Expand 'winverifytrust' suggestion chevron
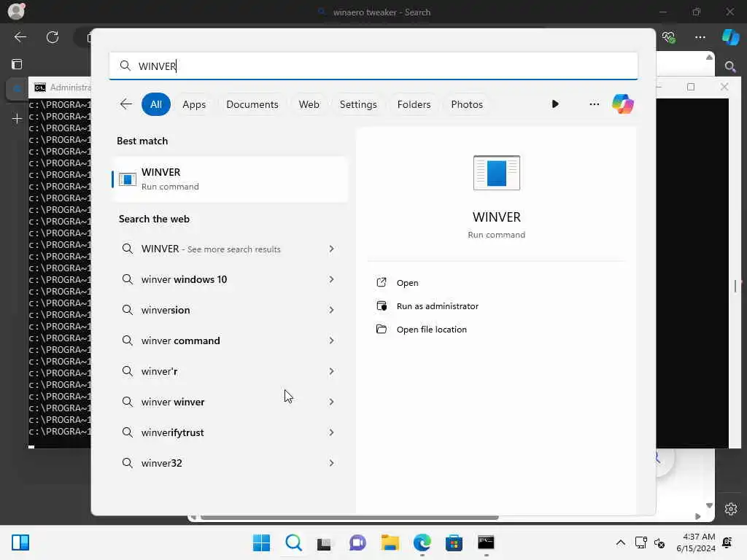 (332, 432)
